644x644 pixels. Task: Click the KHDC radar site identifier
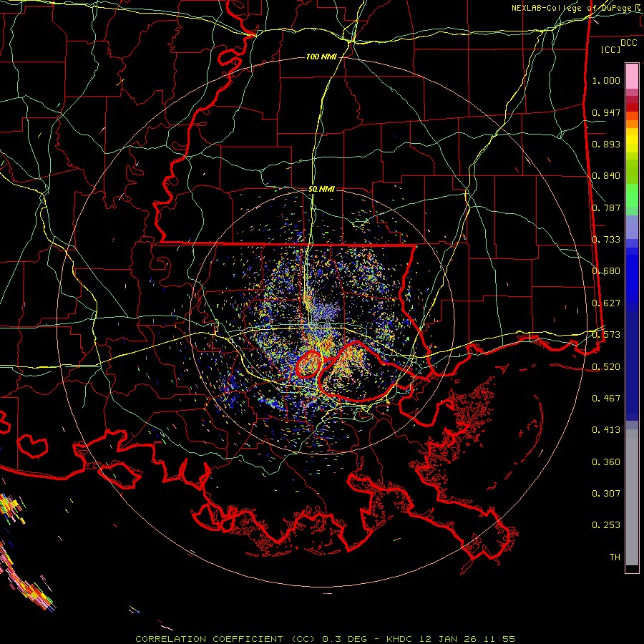[401, 639]
